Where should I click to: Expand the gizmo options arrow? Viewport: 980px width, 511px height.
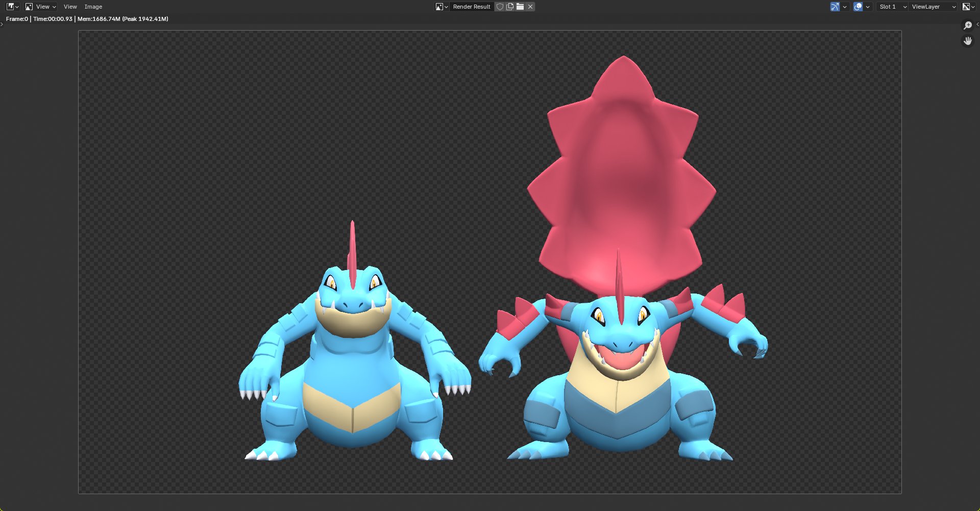pos(845,7)
